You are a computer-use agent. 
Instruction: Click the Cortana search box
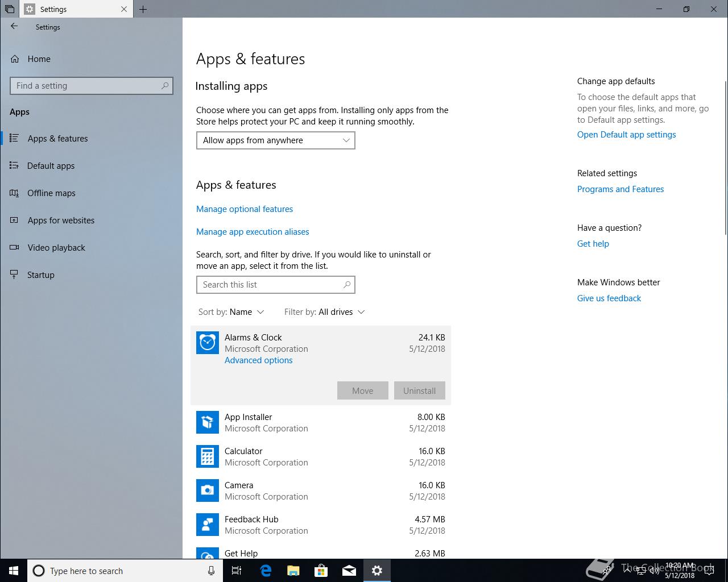[125, 571]
